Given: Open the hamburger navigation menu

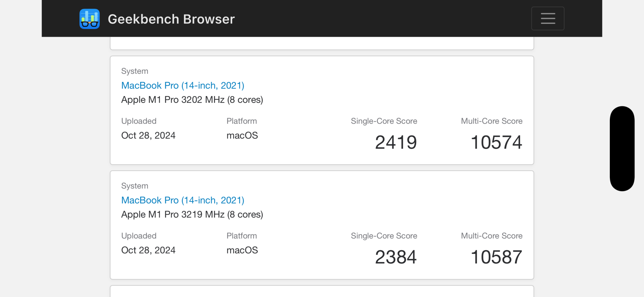Looking at the screenshot, I should click(x=547, y=18).
